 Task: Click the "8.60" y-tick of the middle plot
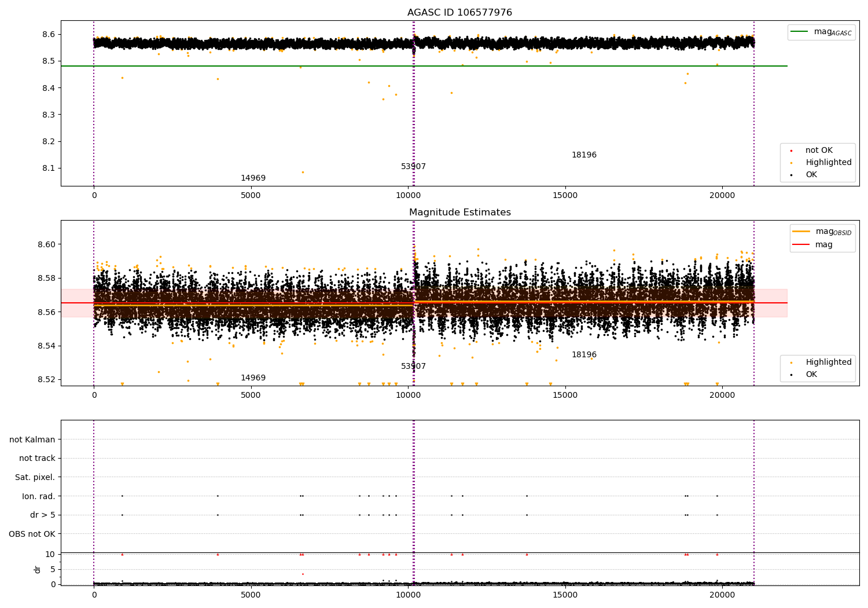(46, 244)
